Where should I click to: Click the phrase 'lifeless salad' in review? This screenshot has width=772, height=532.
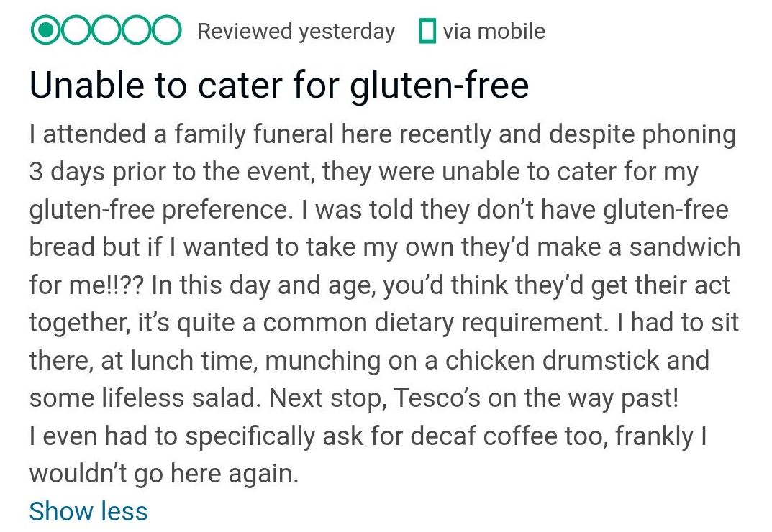181,398
